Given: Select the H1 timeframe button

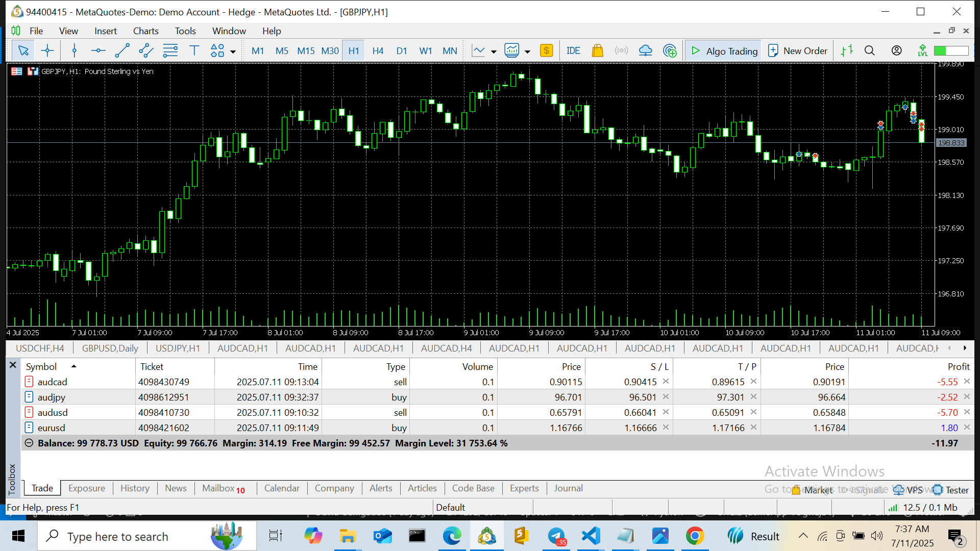Looking at the screenshot, I should pos(354,51).
